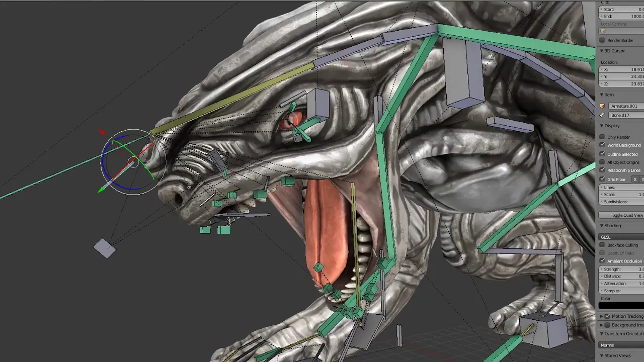Enable All Object Origins

(602, 162)
